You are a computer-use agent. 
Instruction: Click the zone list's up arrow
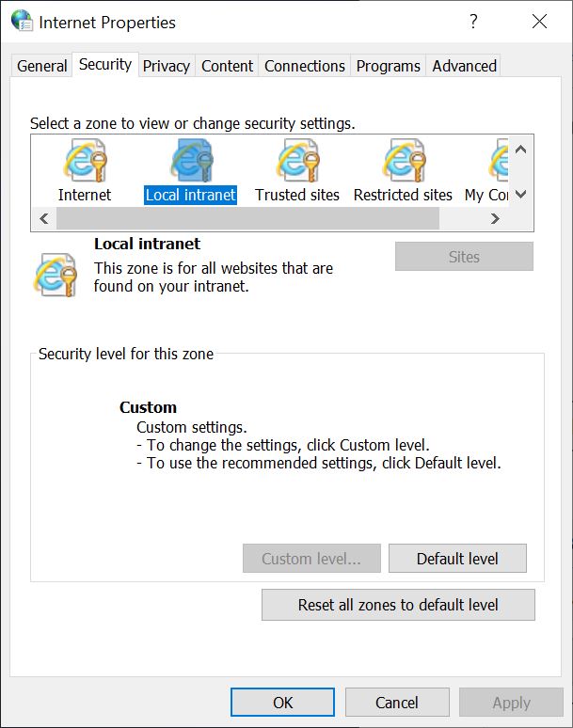521,150
